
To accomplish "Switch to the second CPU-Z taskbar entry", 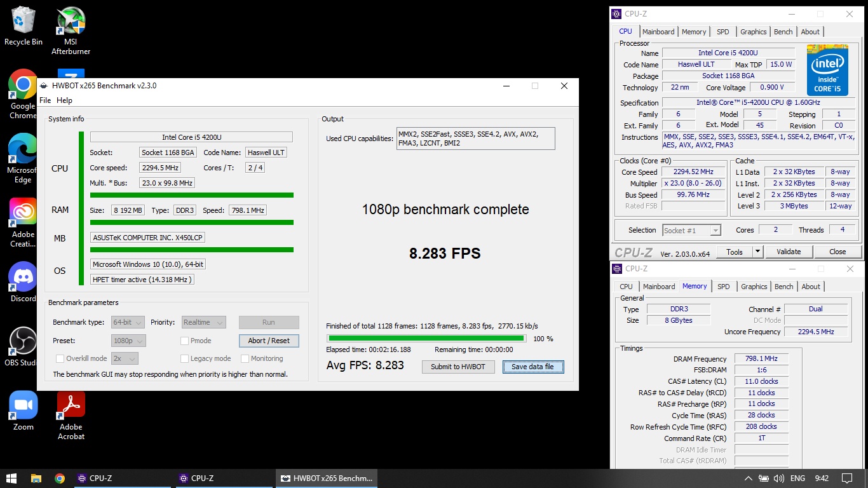I will tap(224, 478).
